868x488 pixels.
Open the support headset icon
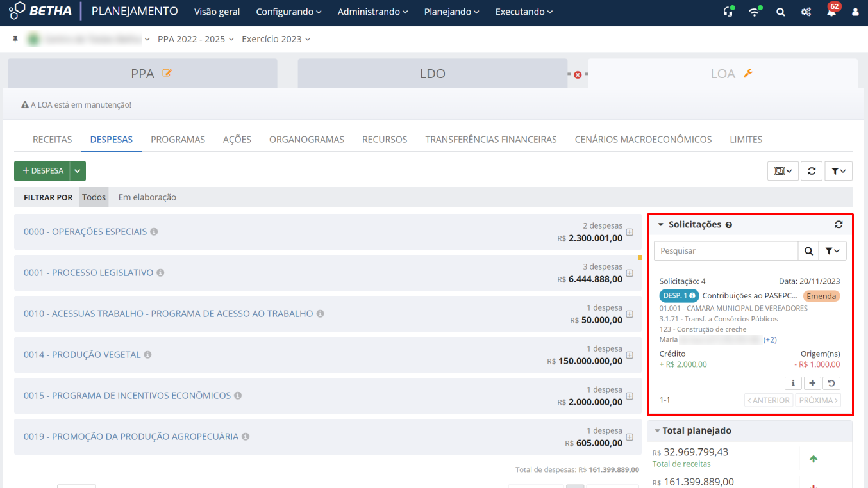click(728, 12)
